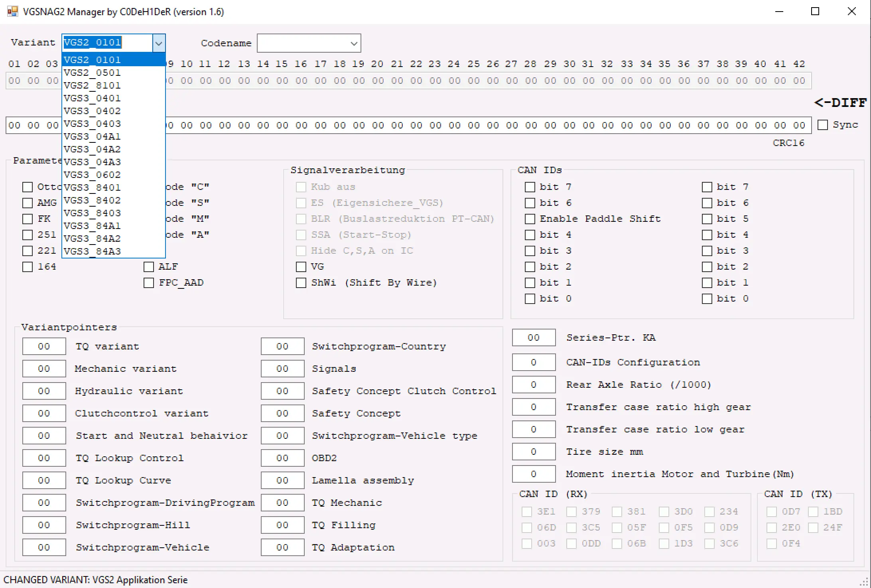Focus the Clutchcontrol variant field
Screen dimensions: 871x588
click(44, 413)
